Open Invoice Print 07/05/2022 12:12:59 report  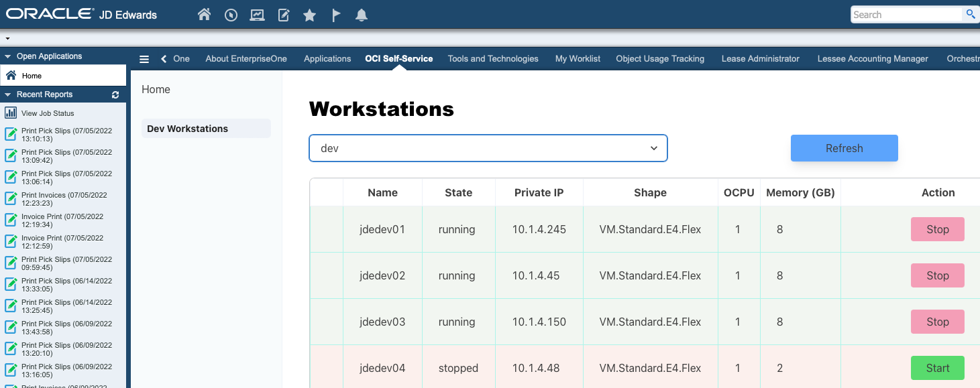pos(63,242)
